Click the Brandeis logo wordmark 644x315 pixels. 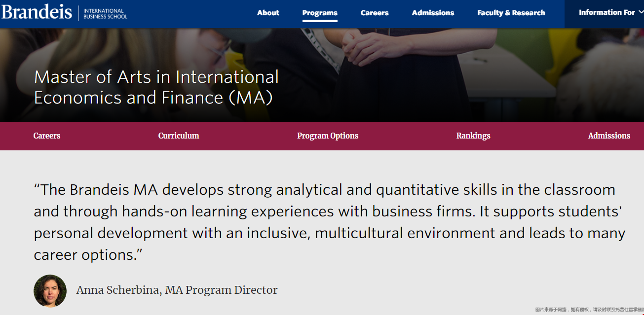point(37,12)
